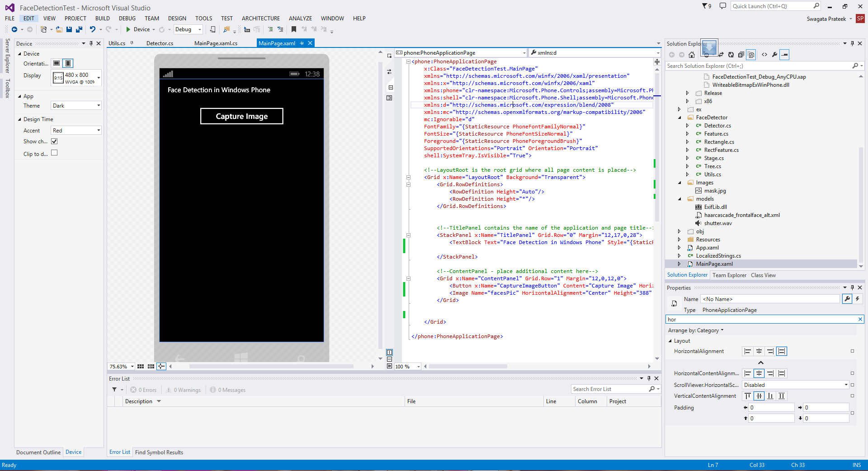Click the Find in Files toolbar icon
The height and width of the screenshot is (471, 868).
pyautogui.click(x=226, y=29)
